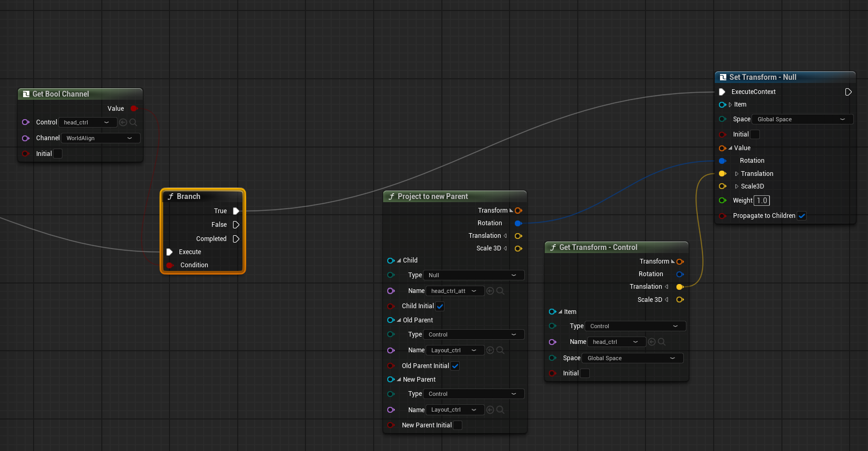Click the Branch node's False execution pin

point(236,225)
